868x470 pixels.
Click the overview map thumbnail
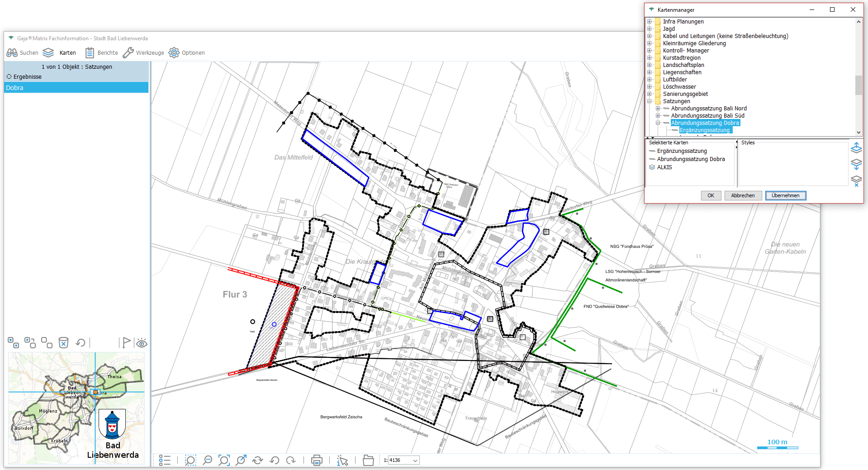point(76,407)
